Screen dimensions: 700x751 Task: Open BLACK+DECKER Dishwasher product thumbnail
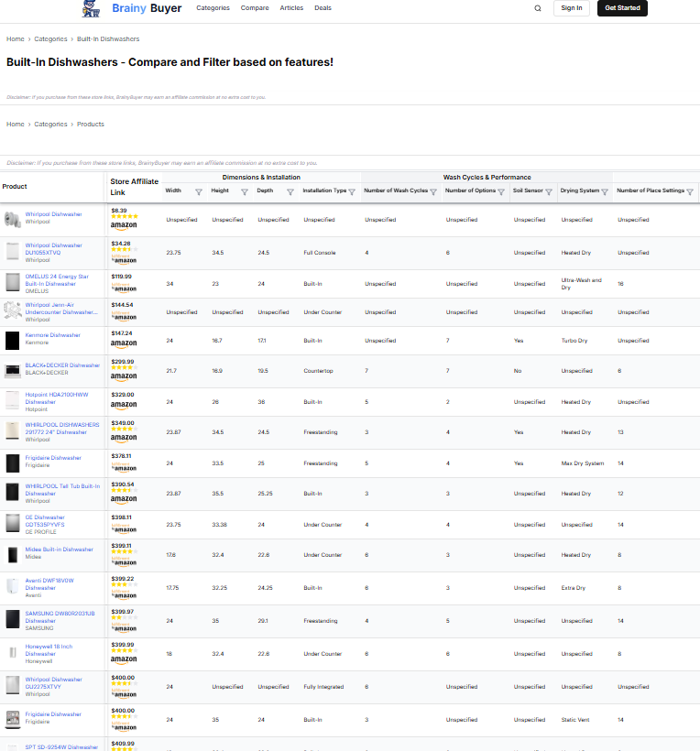click(x=13, y=371)
